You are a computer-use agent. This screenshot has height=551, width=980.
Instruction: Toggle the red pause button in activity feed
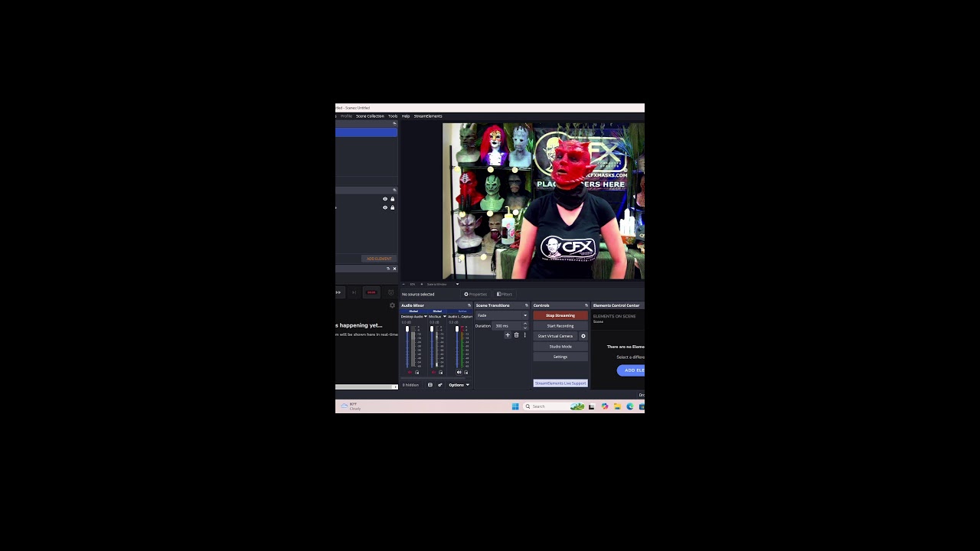coord(371,292)
